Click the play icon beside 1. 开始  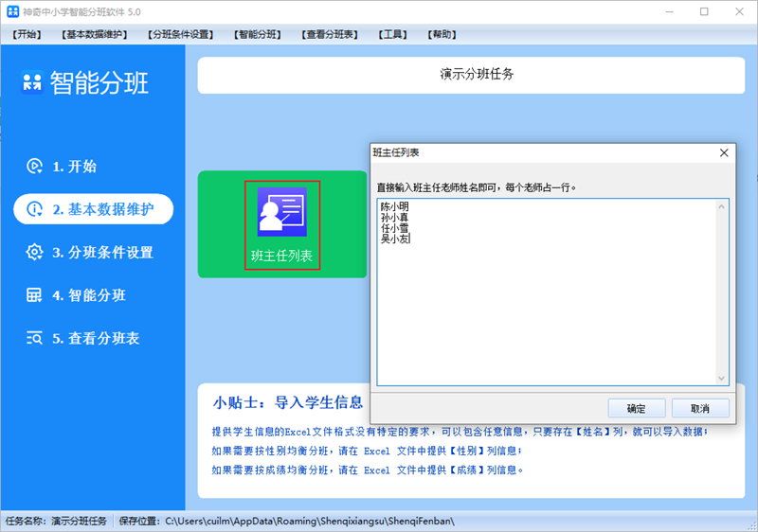point(34,166)
